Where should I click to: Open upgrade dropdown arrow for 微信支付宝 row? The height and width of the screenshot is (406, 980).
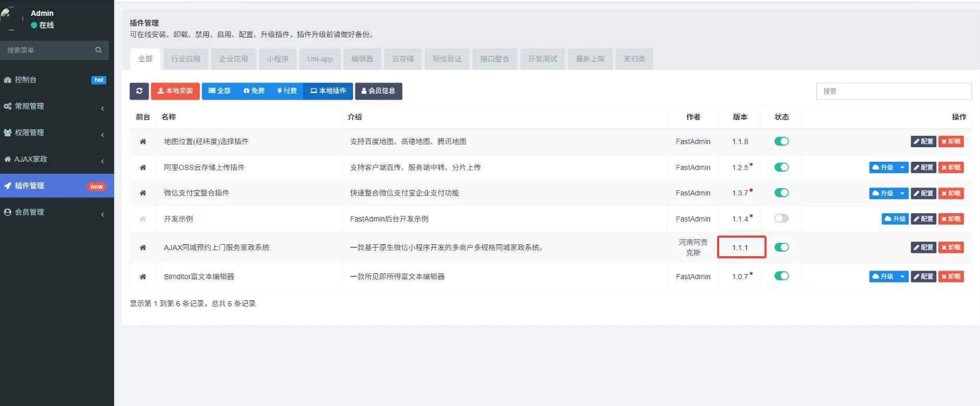903,193
